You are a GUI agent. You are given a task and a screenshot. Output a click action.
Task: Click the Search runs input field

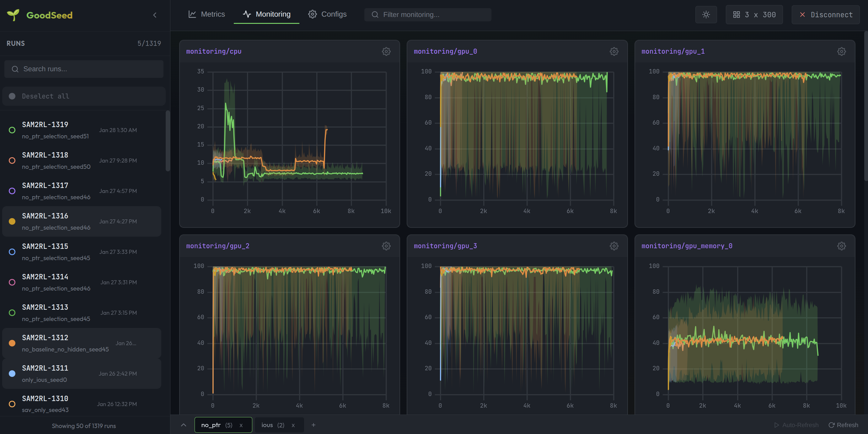pyautogui.click(x=83, y=69)
